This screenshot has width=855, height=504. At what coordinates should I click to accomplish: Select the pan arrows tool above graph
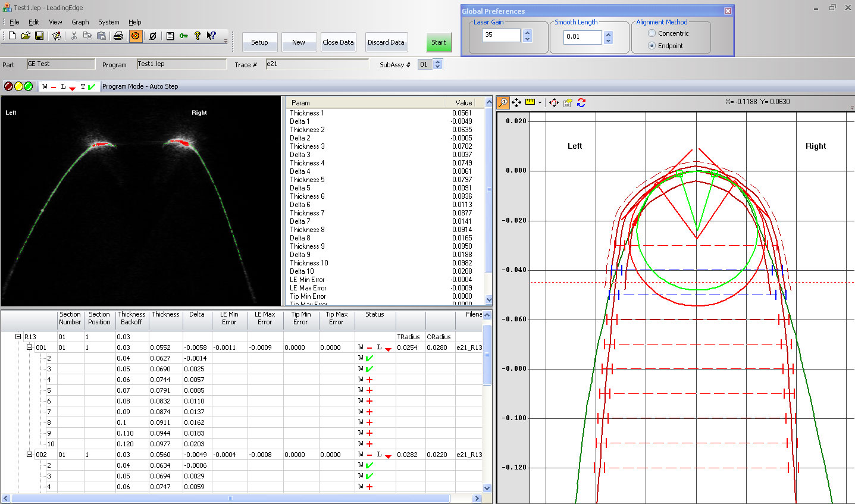[516, 102]
